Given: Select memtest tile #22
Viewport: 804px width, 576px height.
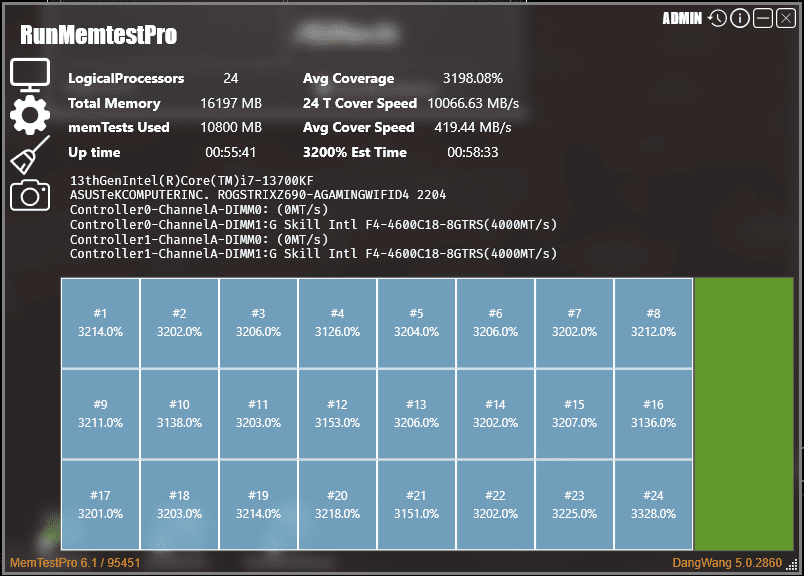Looking at the screenshot, I should coord(495,505).
